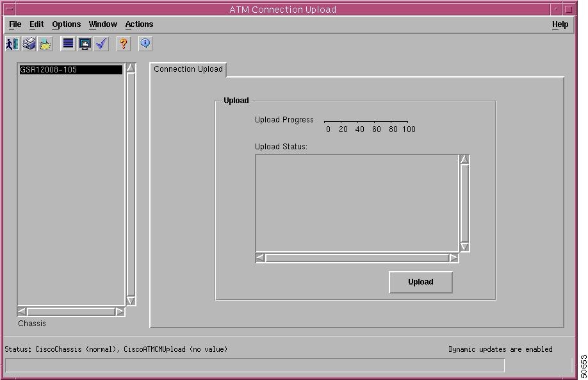Open the Window menu
The width and height of the screenshot is (588, 380).
click(x=102, y=24)
